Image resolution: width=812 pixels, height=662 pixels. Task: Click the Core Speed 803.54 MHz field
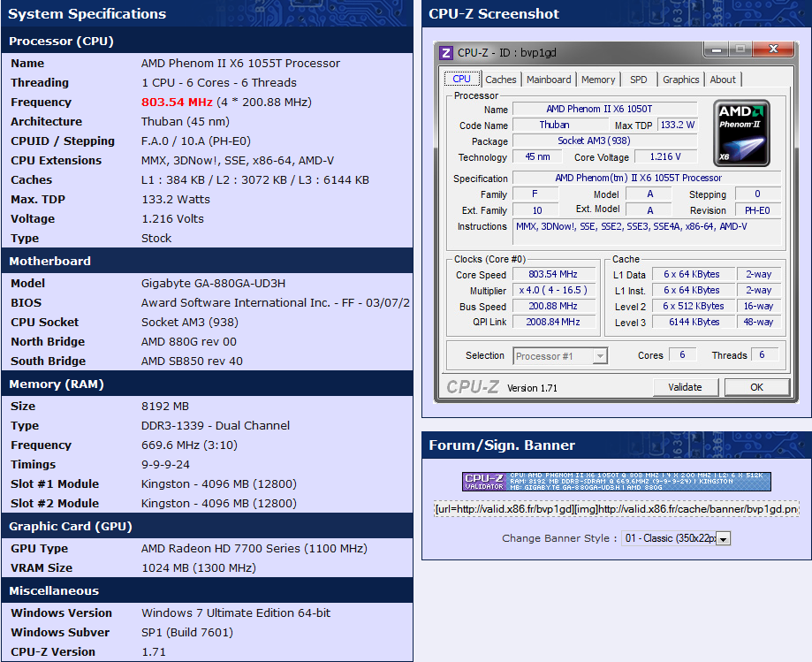tap(552, 274)
